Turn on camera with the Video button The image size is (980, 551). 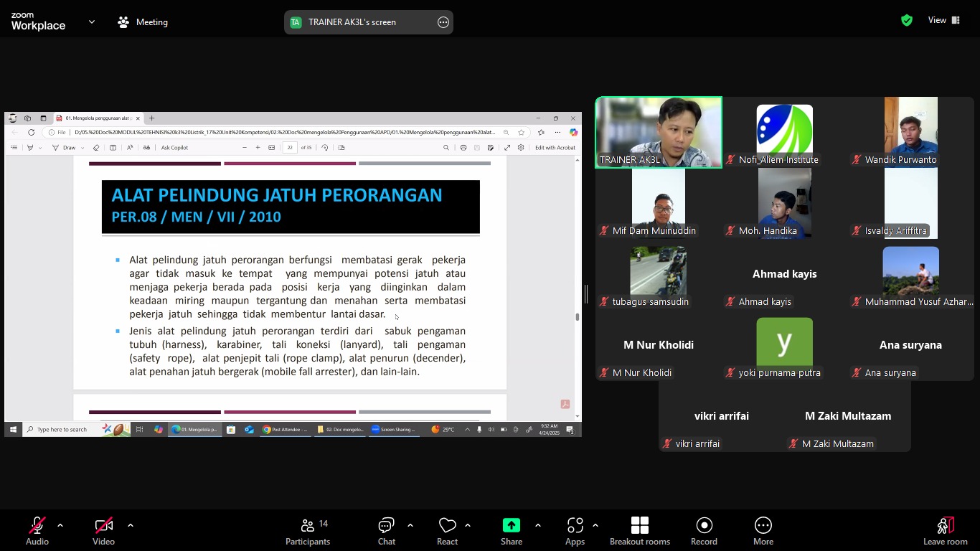click(x=103, y=531)
